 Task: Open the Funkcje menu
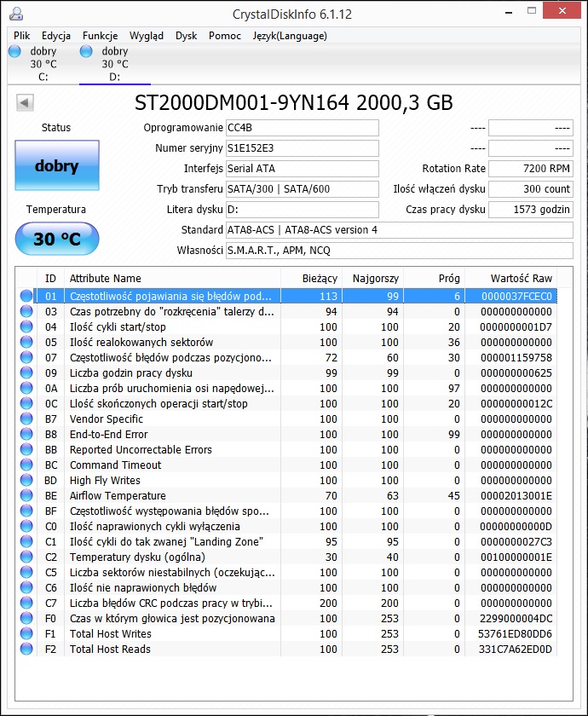[x=100, y=36]
